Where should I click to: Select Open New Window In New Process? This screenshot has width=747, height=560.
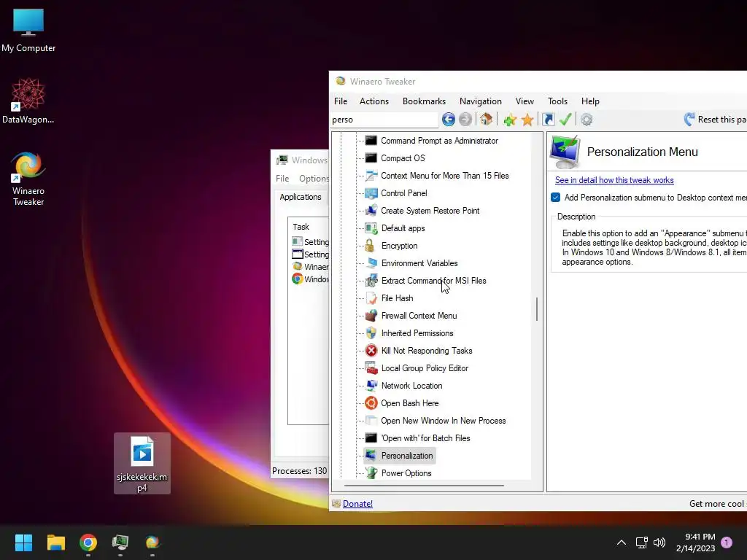[443, 421]
